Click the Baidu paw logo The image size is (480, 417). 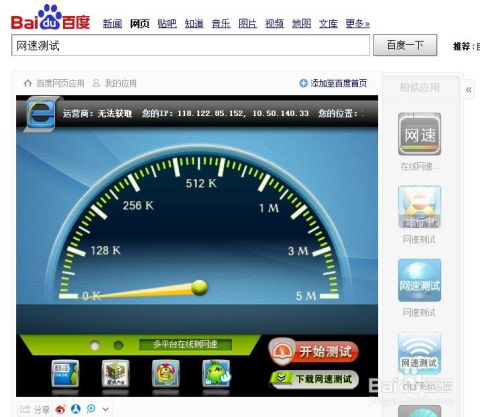coord(51,17)
